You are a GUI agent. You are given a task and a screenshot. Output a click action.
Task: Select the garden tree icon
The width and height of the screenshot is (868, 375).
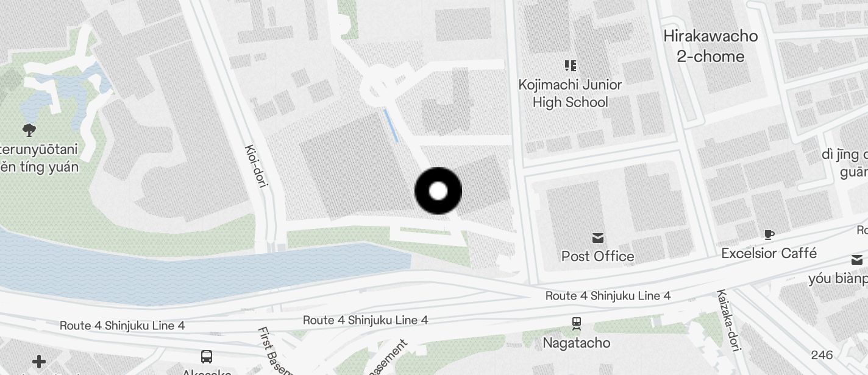coord(29,129)
